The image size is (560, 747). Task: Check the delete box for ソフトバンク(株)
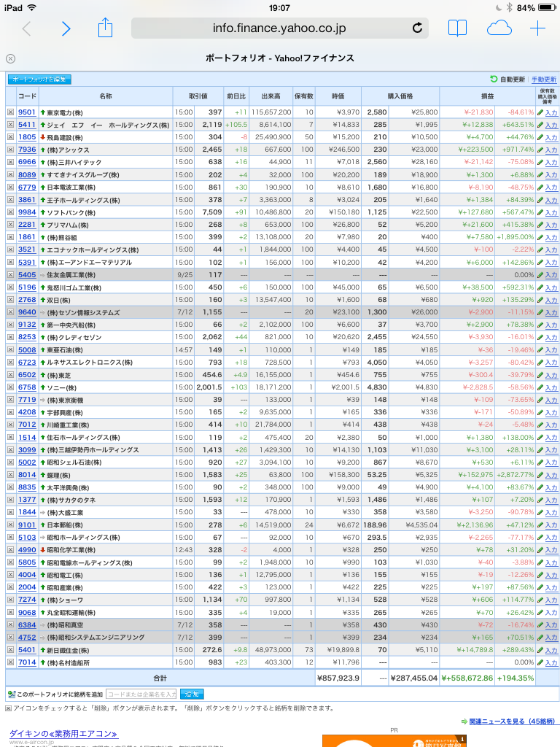click(10, 212)
